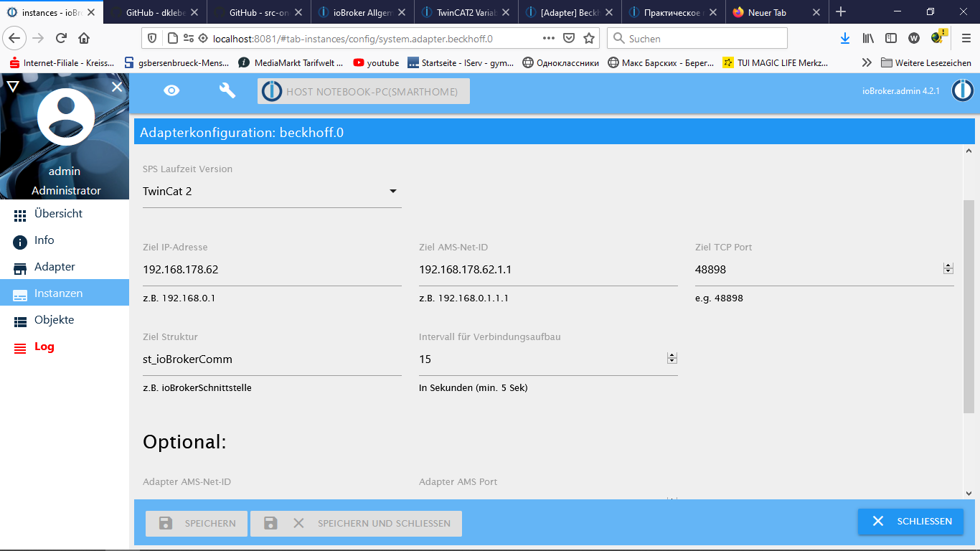Go back with the browser back arrow

[x=15, y=38]
